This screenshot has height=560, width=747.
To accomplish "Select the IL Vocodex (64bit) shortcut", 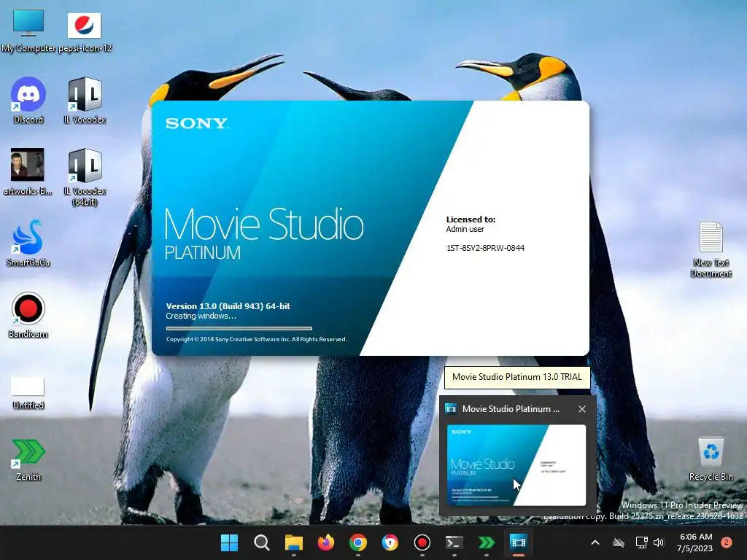I will [x=85, y=177].
